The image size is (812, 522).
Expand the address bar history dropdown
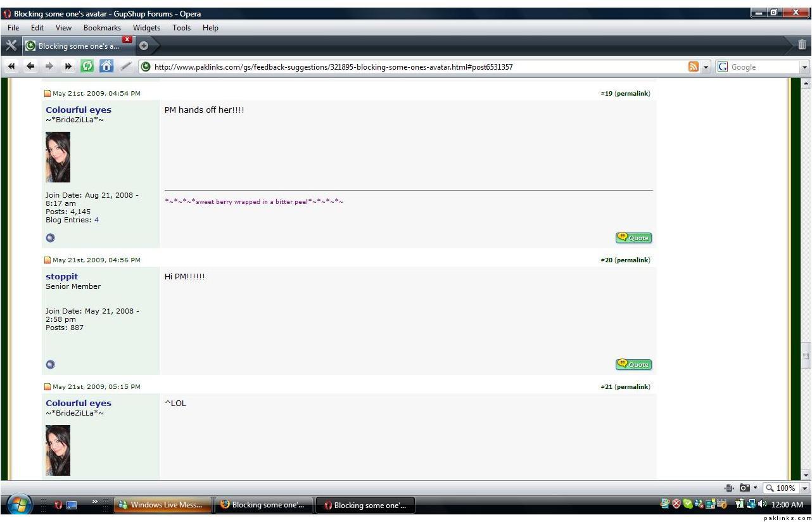pyautogui.click(x=707, y=67)
